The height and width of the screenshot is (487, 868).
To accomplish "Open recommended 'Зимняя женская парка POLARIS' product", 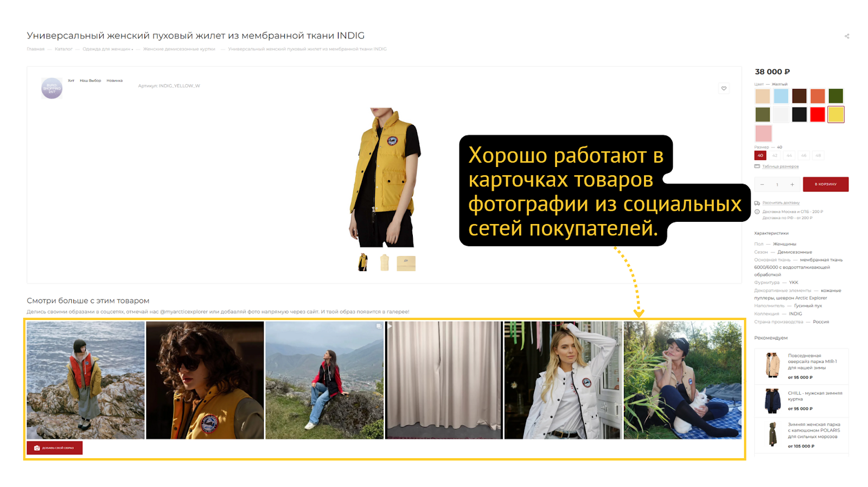I will pyautogui.click(x=814, y=431).
